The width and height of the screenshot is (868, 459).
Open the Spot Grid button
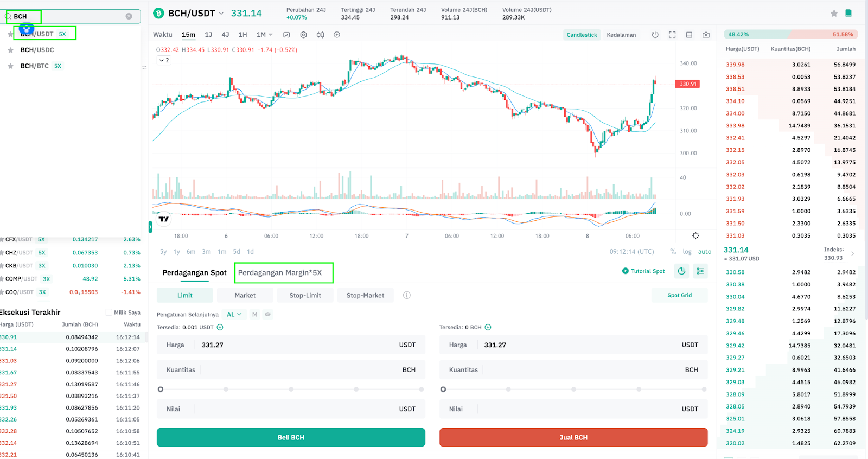click(x=679, y=295)
